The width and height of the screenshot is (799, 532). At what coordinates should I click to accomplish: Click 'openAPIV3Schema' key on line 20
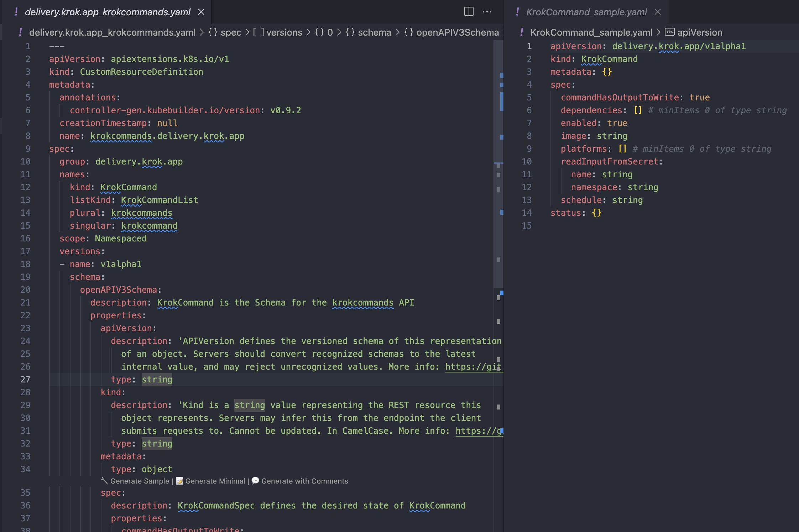coord(119,290)
